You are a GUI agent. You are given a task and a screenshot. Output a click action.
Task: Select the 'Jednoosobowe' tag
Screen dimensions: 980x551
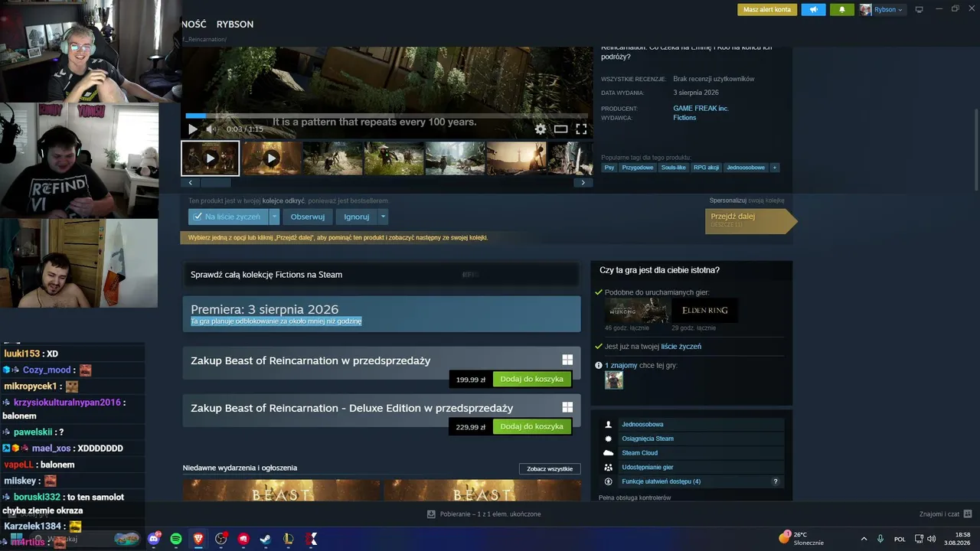coord(745,168)
